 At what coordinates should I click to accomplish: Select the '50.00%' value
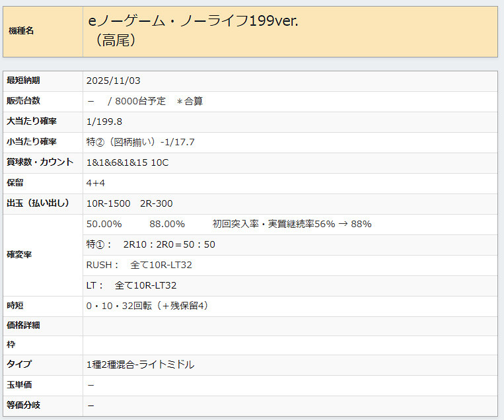pos(104,224)
